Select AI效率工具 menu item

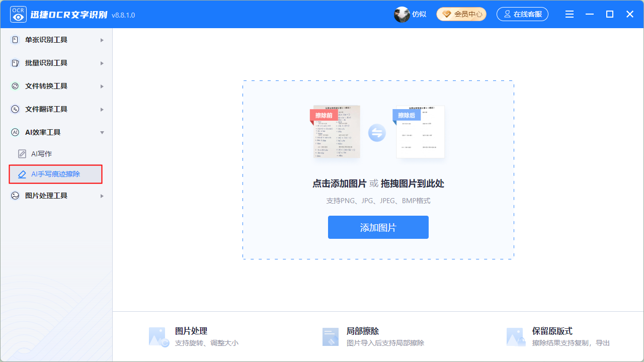(56, 132)
